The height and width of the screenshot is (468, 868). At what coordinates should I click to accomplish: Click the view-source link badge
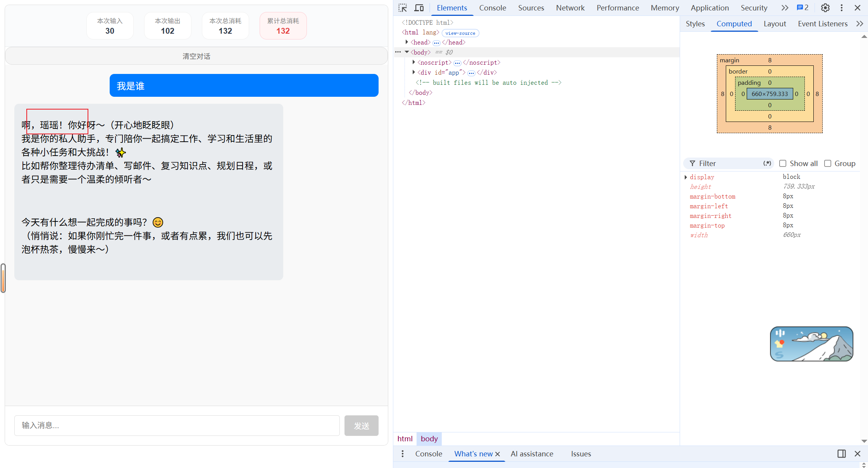pyautogui.click(x=460, y=33)
